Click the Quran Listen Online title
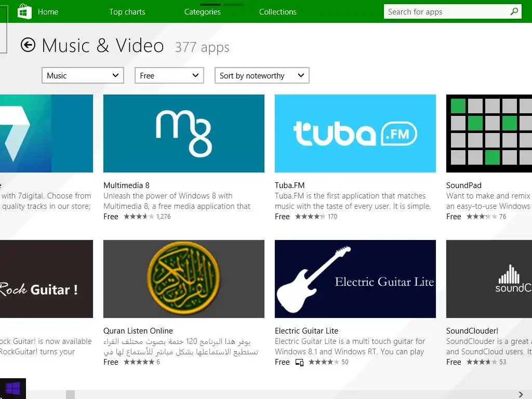 click(x=138, y=331)
